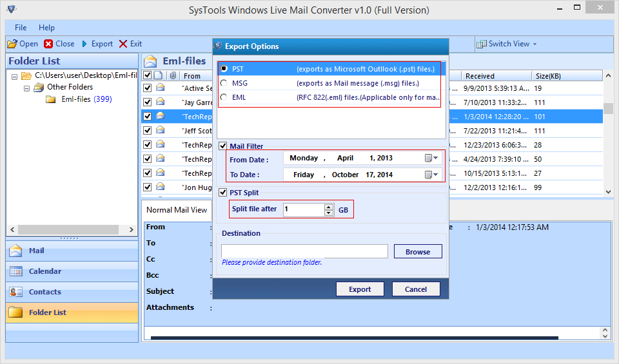This screenshot has width=619, height=364.
Task: Click the red X Exit icon
Action: click(x=123, y=44)
